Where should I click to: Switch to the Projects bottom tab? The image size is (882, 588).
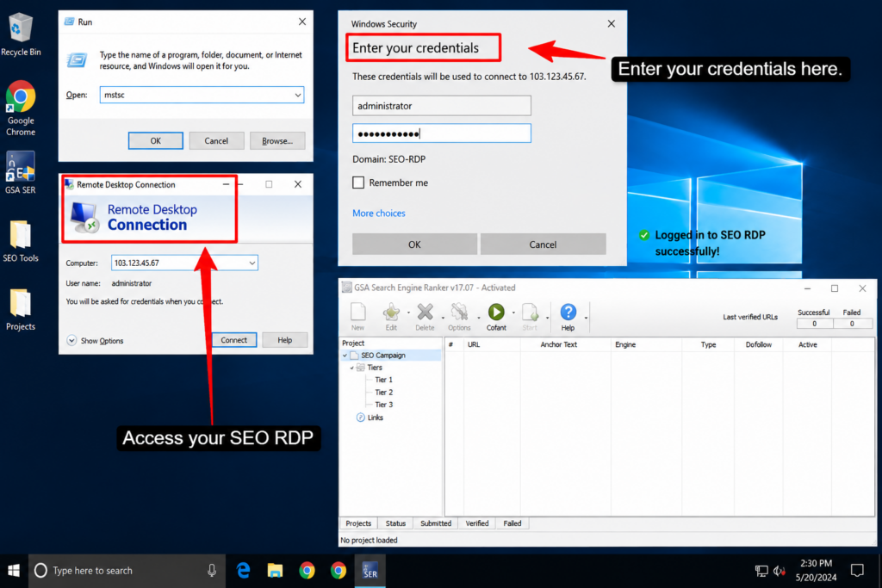click(358, 523)
